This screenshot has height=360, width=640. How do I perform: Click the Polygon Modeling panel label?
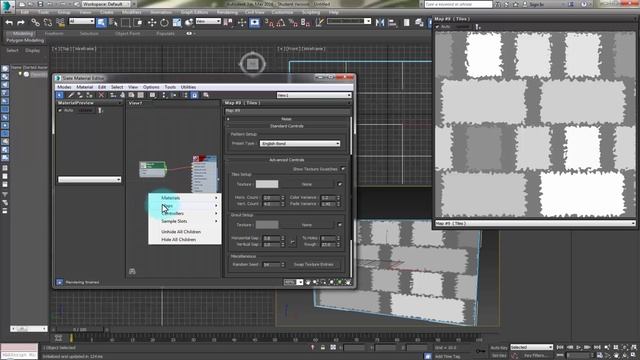(25, 40)
